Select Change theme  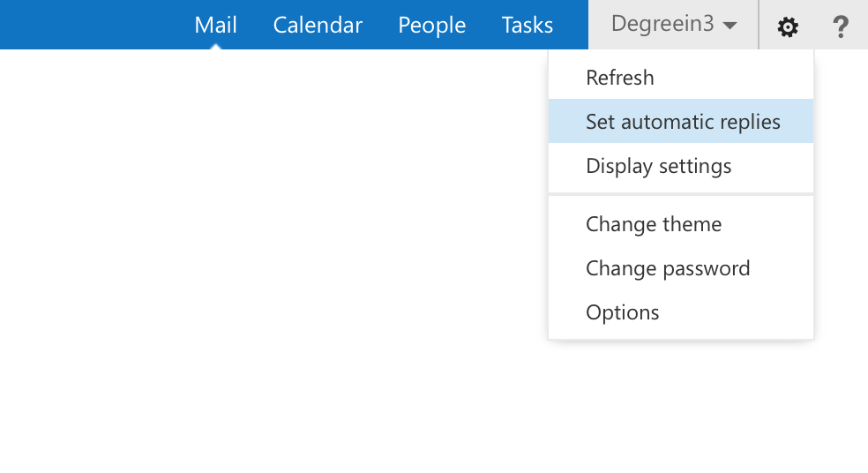681,224
